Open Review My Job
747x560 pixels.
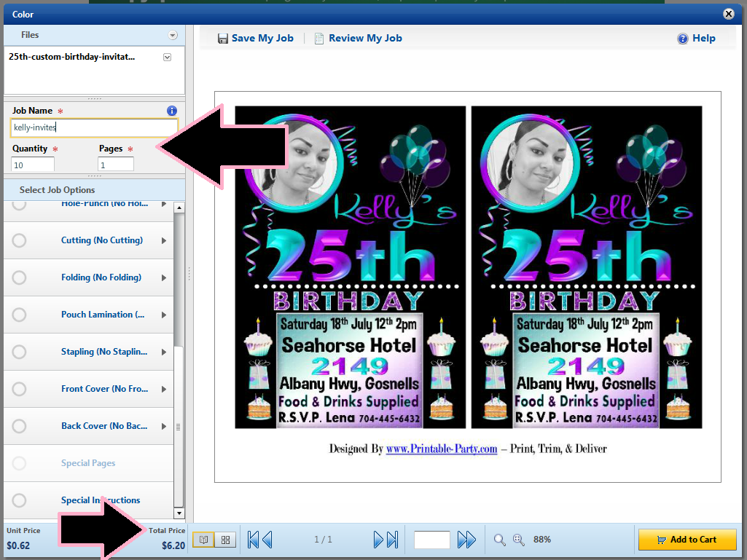coord(358,39)
